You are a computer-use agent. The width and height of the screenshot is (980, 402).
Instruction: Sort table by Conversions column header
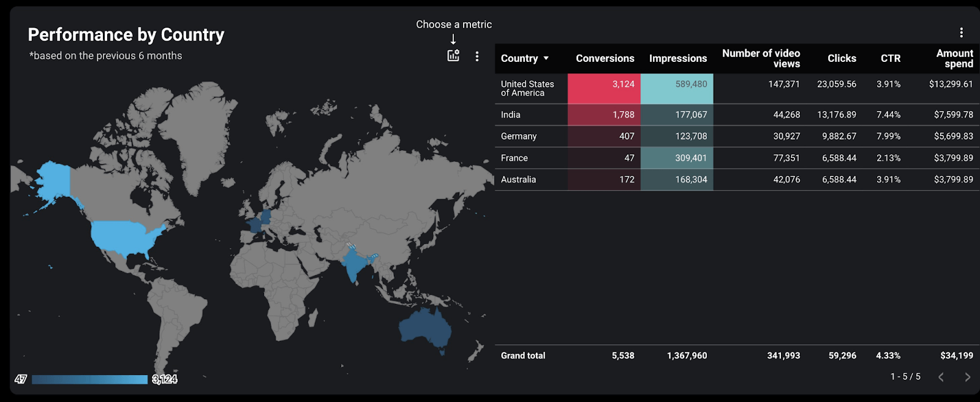(x=605, y=58)
